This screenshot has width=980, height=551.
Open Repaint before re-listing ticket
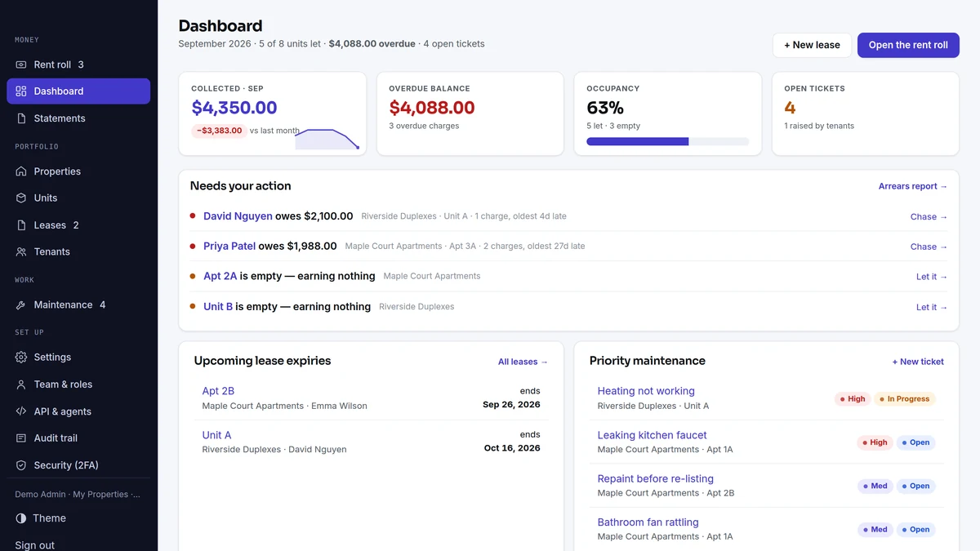[655, 478]
